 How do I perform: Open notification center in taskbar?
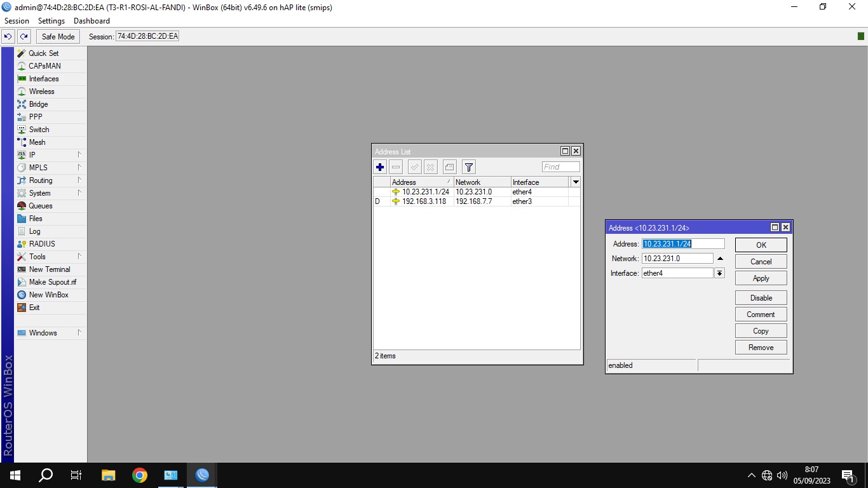coord(848,475)
